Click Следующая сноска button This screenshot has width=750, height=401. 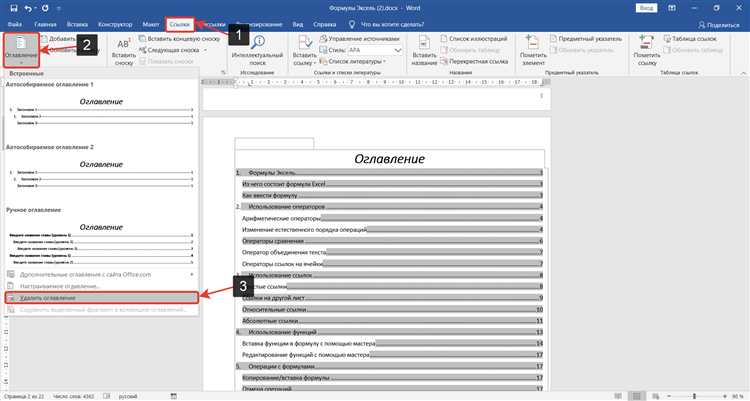tap(169, 50)
